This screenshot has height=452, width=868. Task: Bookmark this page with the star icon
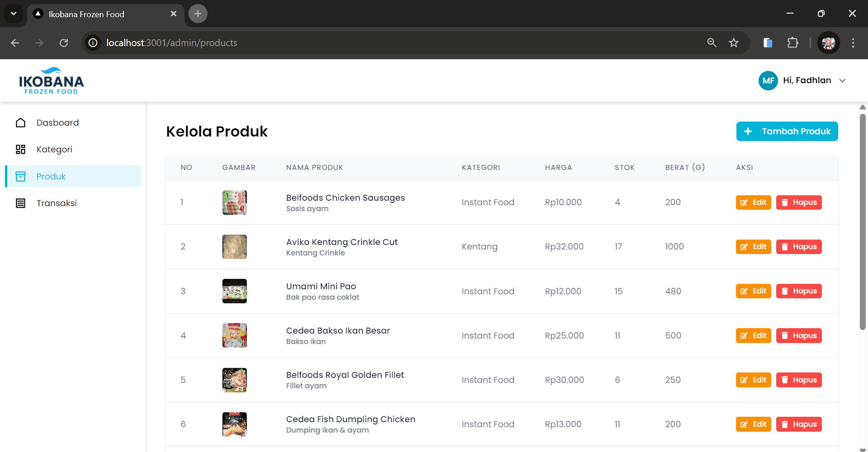click(x=733, y=43)
